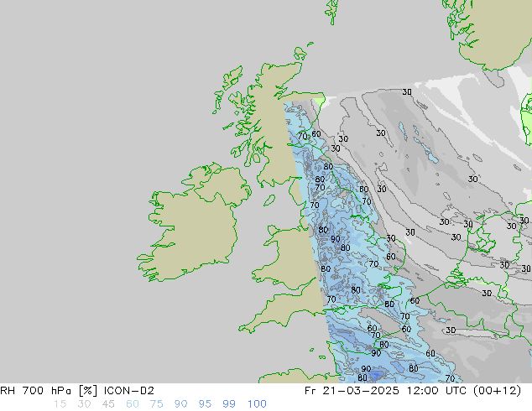Click the "12:00 UTC" time text

coord(437,391)
